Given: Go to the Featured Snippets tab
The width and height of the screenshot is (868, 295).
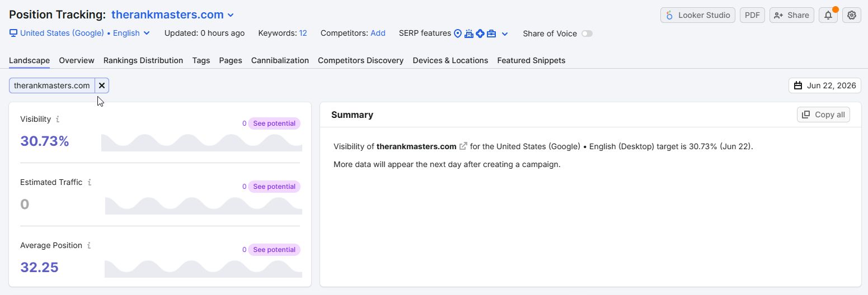Looking at the screenshot, I should tap(531, 60).
